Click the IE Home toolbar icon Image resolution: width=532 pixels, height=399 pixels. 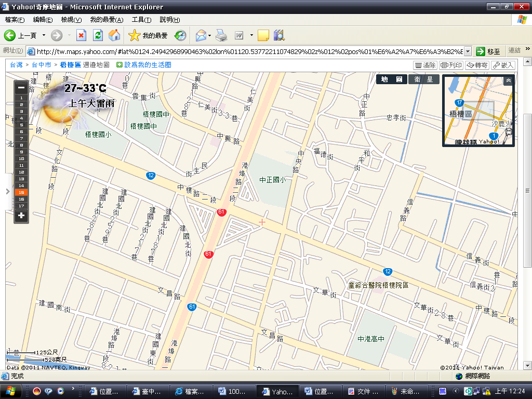pos(114,35)
